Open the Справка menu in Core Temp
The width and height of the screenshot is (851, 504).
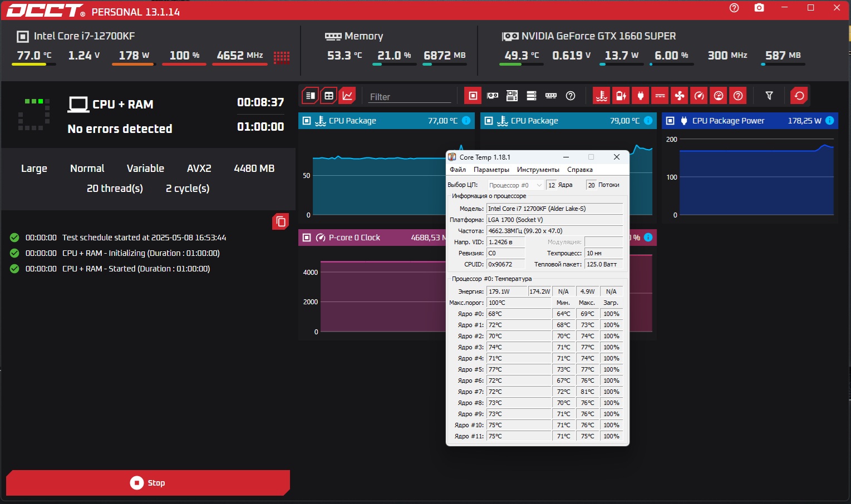pyautogui.click(x=580, y=170)
